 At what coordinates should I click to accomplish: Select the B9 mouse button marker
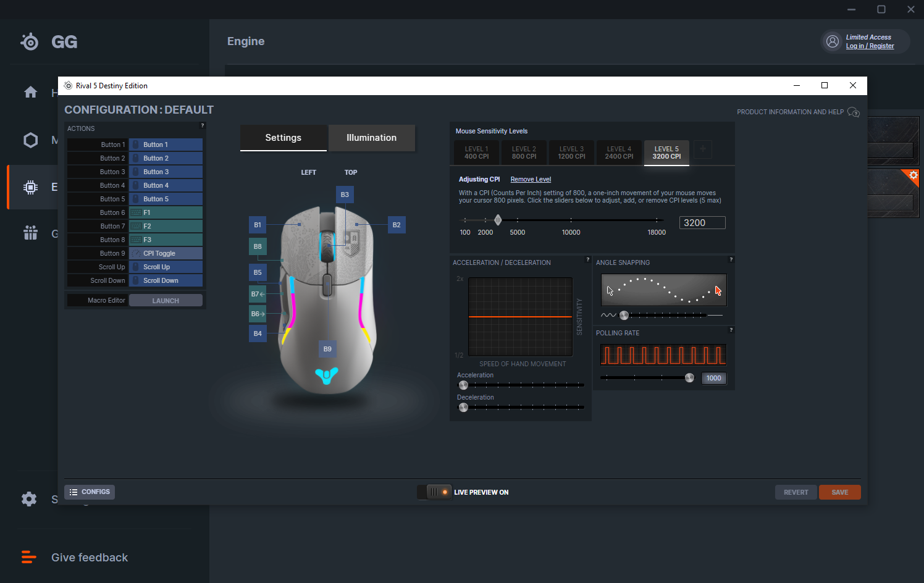click(327, 349)
